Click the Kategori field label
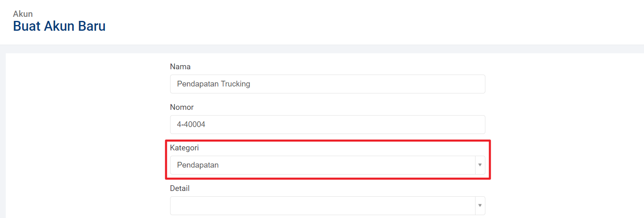Screen dimensions: 644x218 (x=184, y=148)
